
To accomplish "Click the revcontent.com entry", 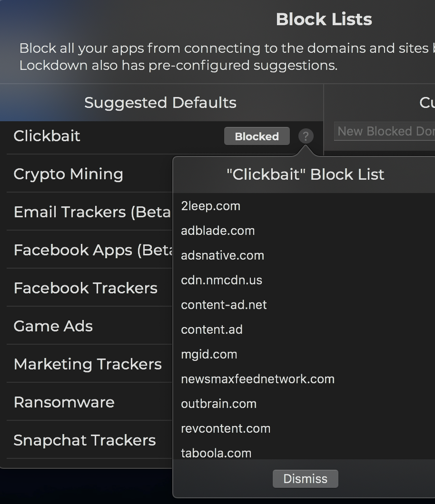I will click(x=226, y=428).
